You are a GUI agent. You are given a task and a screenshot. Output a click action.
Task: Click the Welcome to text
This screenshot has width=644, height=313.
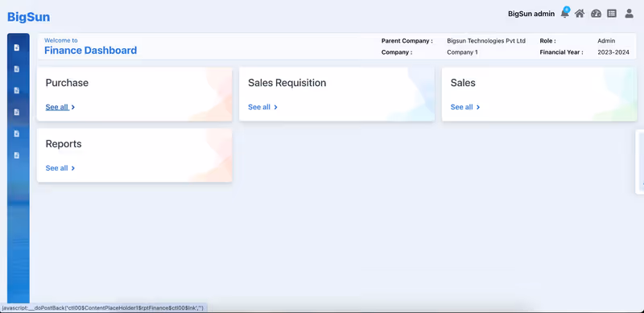[x=61, y=40]
